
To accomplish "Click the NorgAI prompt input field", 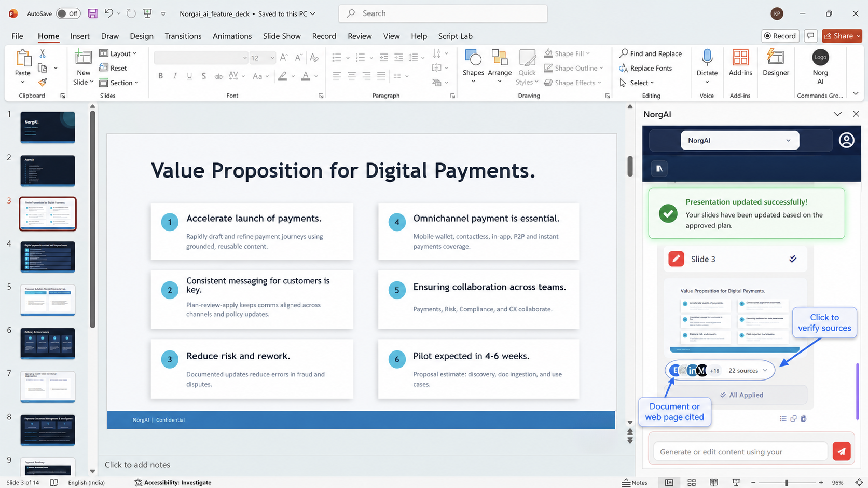I will (740, 451).
